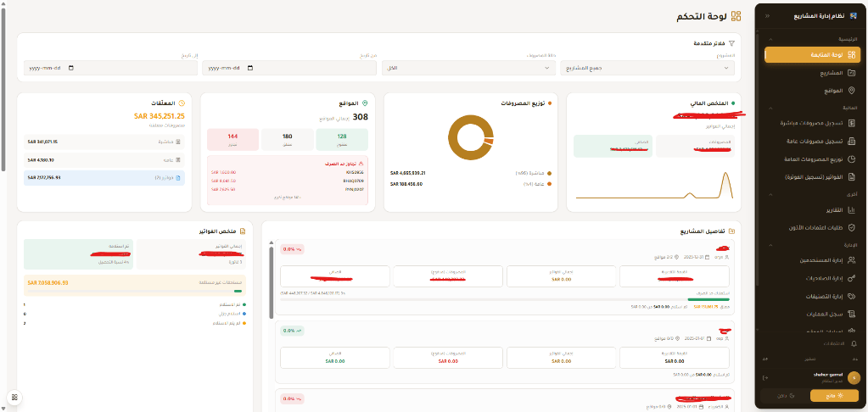
Task: Open إدارة الصلاحيات in the sidebar
Action: pyautogui.click(x=813, y=278)
